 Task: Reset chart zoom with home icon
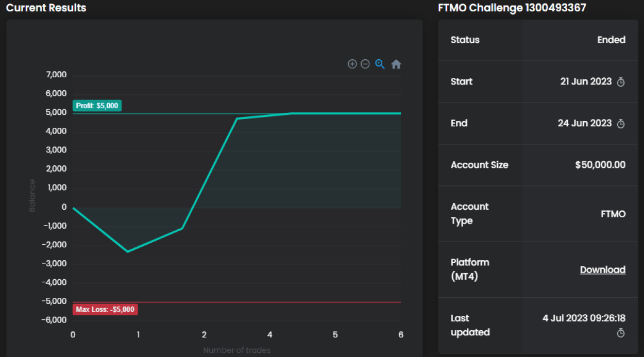(x=396, y=64)
